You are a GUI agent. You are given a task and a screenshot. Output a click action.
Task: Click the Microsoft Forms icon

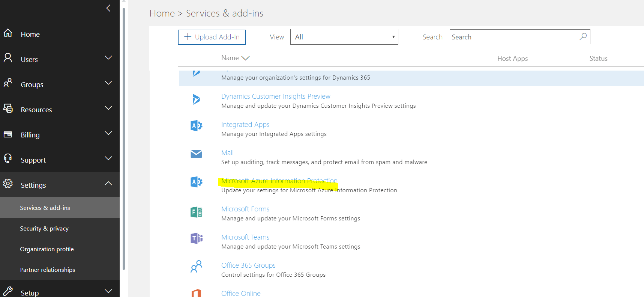(x=197, y=212)
